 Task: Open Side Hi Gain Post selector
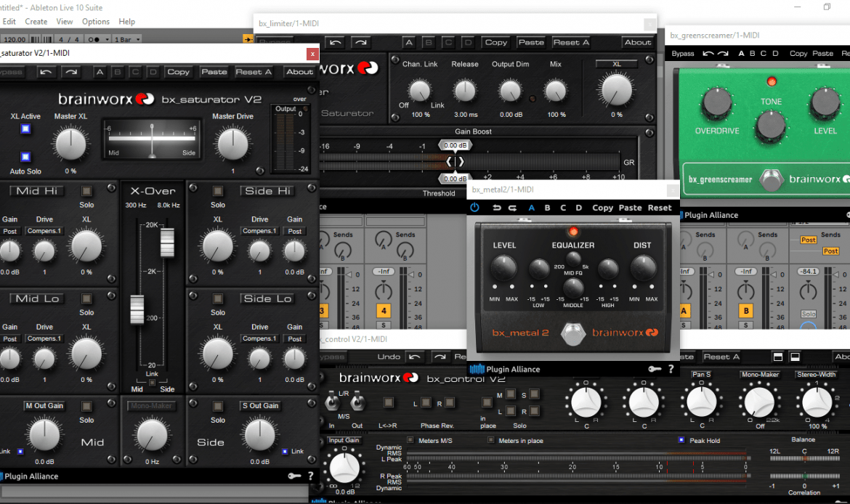pyautogui.click(x=294, y=232)
